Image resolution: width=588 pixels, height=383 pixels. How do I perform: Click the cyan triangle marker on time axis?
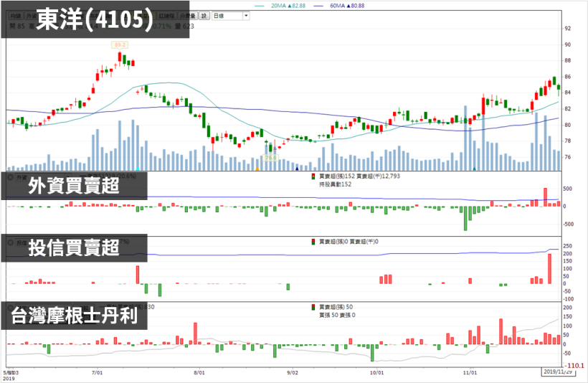[138, 169]
